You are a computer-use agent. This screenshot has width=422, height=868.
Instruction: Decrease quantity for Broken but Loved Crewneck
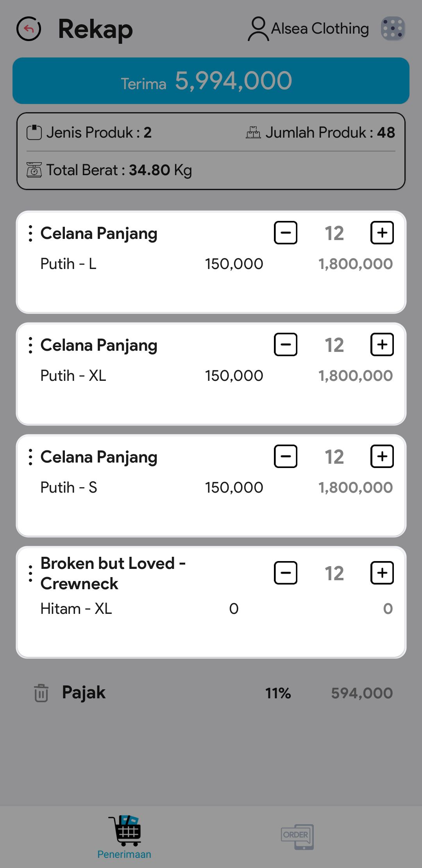[x=286, y=573]
